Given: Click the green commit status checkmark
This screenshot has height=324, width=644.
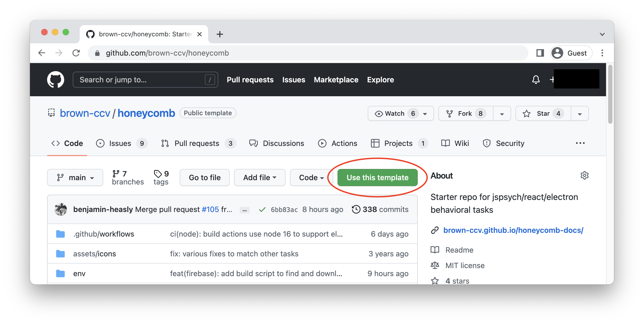Looking at the screenshot, I should click(262, 210).
